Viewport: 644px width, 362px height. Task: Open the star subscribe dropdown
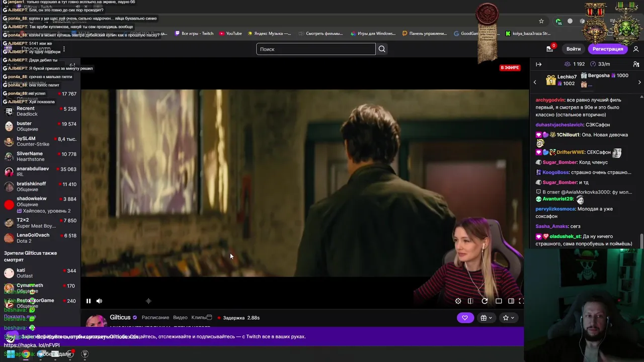[x=509, y=318]
